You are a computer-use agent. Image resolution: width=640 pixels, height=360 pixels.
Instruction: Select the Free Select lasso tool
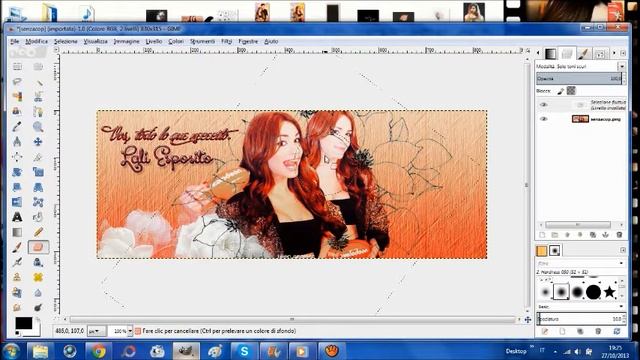pyautogui.click(x=17, y=82)
